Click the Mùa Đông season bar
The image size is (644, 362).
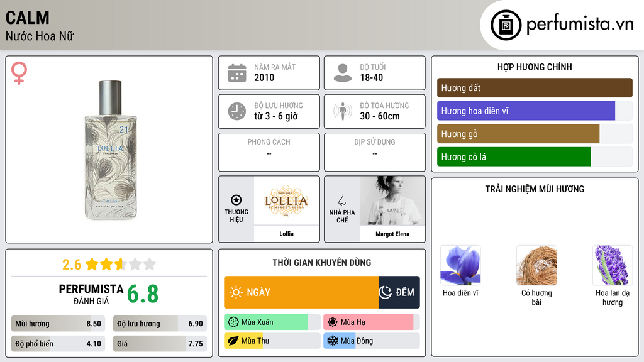coord(372,341)
